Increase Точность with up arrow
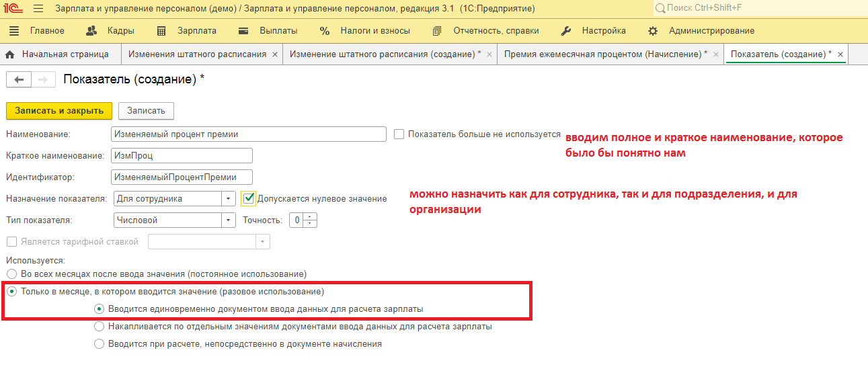This screenshot has width=868, height=371. (310, 217)
